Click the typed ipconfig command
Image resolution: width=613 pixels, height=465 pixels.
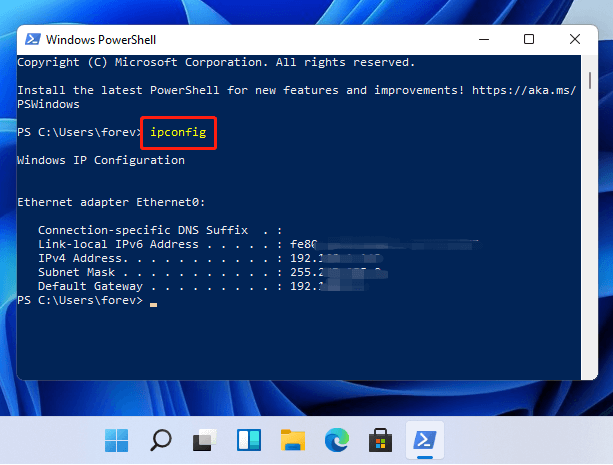(178, 132)
